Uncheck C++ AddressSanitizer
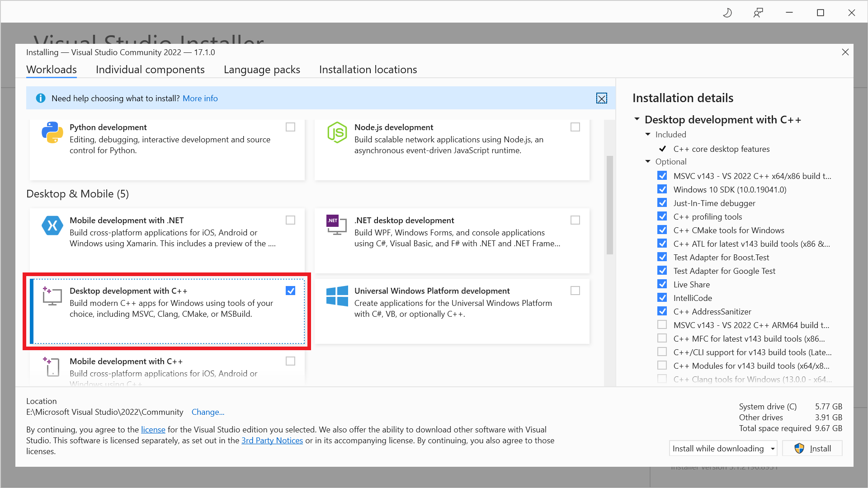Image resolution: width=868 pixels, height=488 pixels. pyautogui.click(x=662, y=311)
